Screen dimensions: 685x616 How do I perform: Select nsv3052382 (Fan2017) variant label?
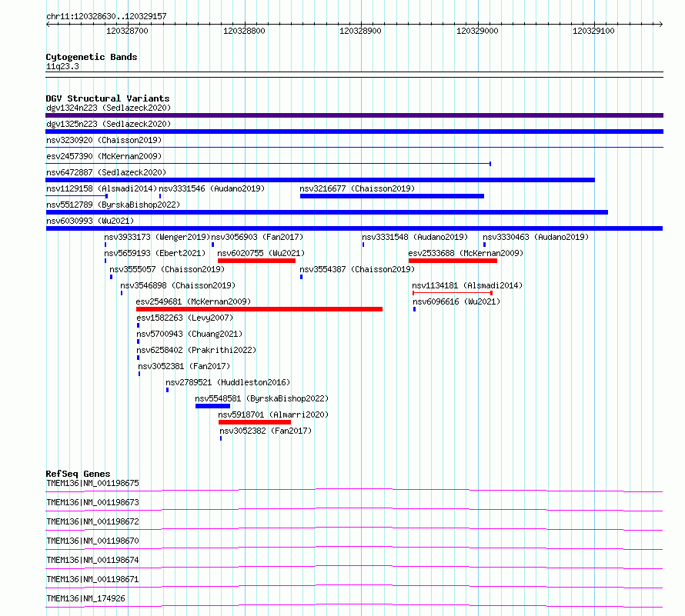click(266, 431)
